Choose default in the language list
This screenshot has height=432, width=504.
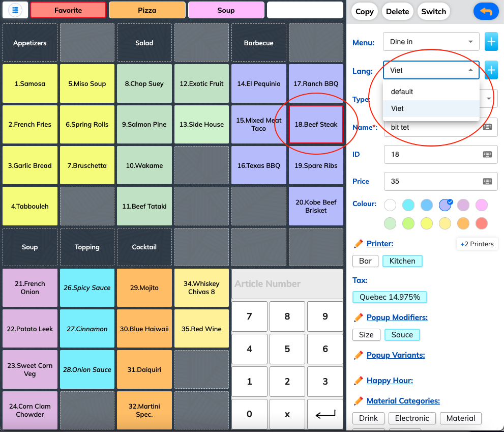[431, 92]
